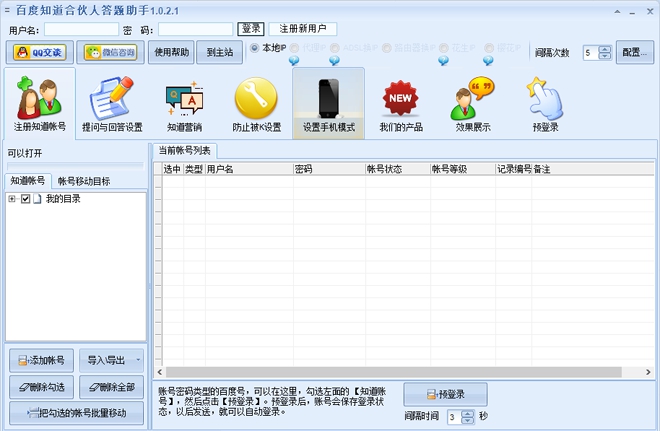Click 注册新用户 register button

(x=303, y=29)
